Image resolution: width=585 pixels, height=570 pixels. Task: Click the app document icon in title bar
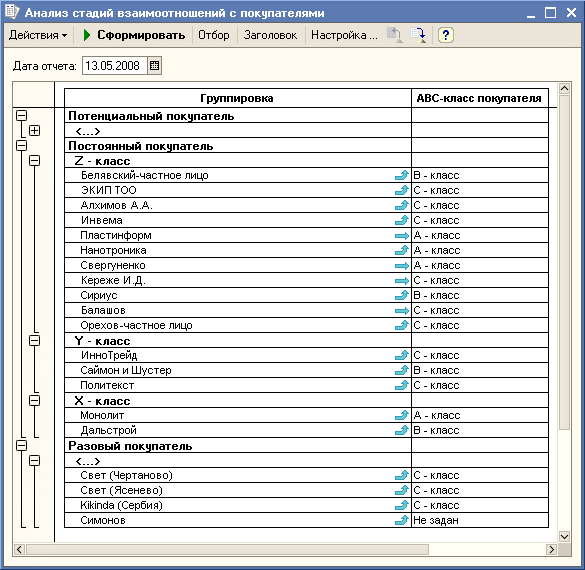pos(12,12)
